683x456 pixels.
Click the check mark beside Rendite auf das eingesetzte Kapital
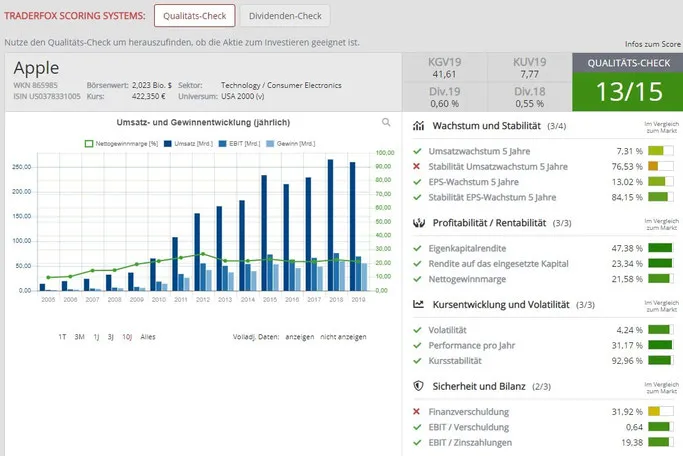(x=417, y=263)
